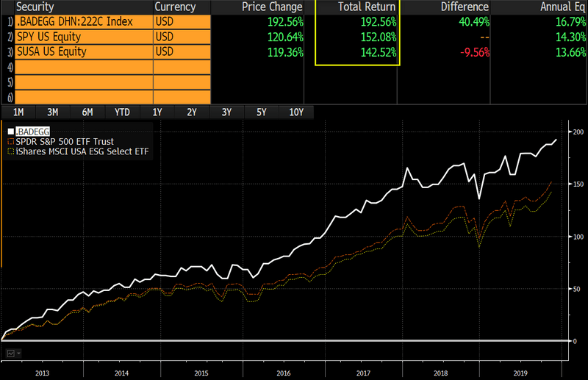This screenshot has width=588, height=380.
Task: Switch chart to the 1Y range
Action: [x=157, y=112]
